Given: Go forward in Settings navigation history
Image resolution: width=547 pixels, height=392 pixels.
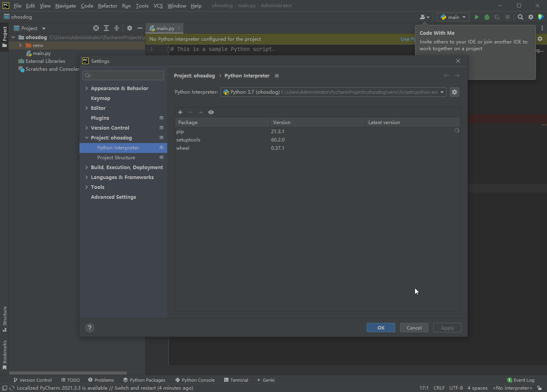Looking at the screenshot, I should coord(457,75).
